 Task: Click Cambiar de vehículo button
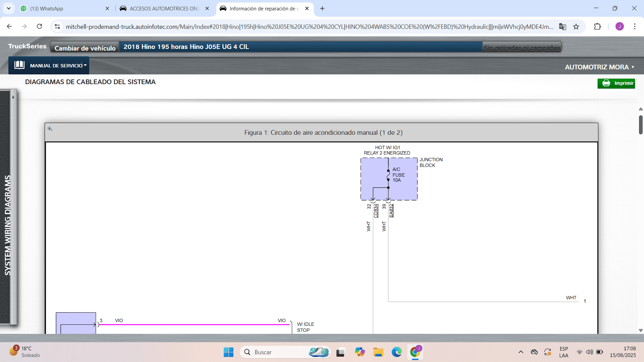(85, 48)
